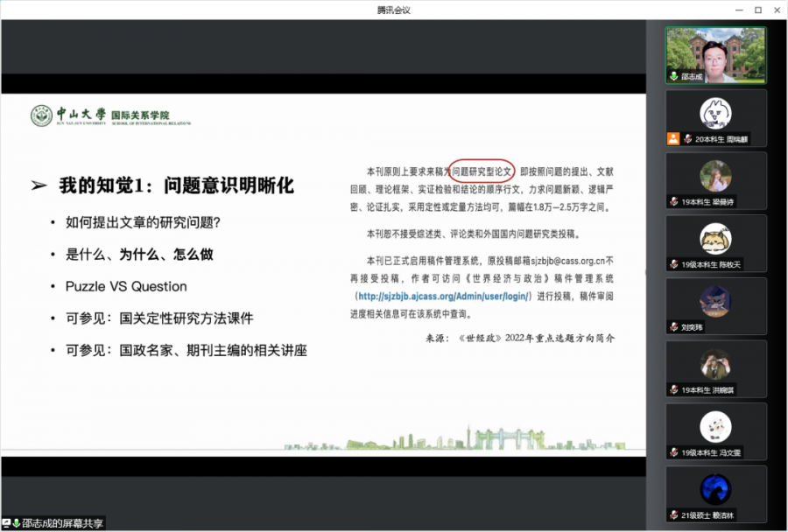Screen dimensions: 788x532
Task: Select 邵志成's video thumbnail
Action: pos(715,54)
